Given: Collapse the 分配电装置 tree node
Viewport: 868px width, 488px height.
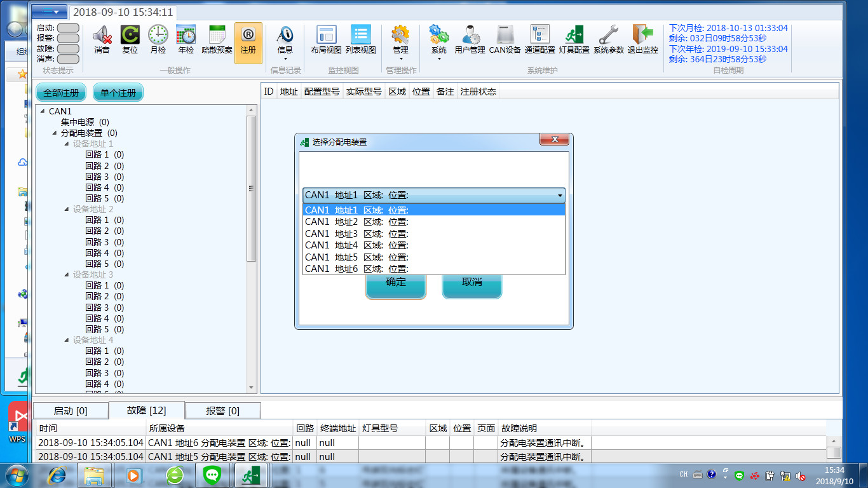Looking at the screenshot, I should pos(55,133).
